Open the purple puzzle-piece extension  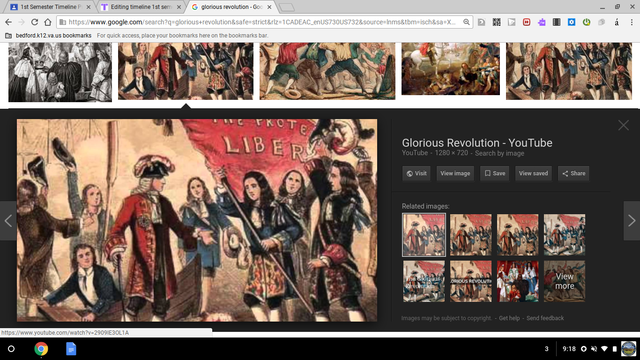(542, 22)
